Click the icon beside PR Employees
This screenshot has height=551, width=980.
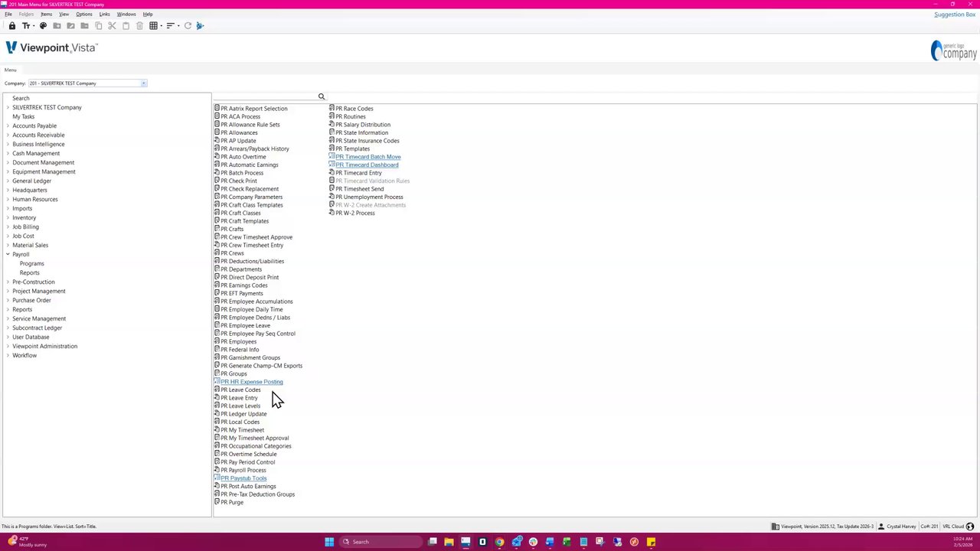click(x=217, y=341)
